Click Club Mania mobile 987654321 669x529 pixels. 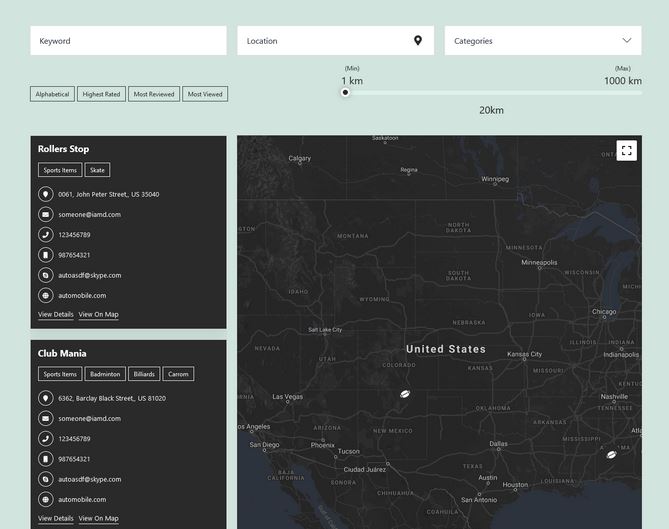(74, 459)
